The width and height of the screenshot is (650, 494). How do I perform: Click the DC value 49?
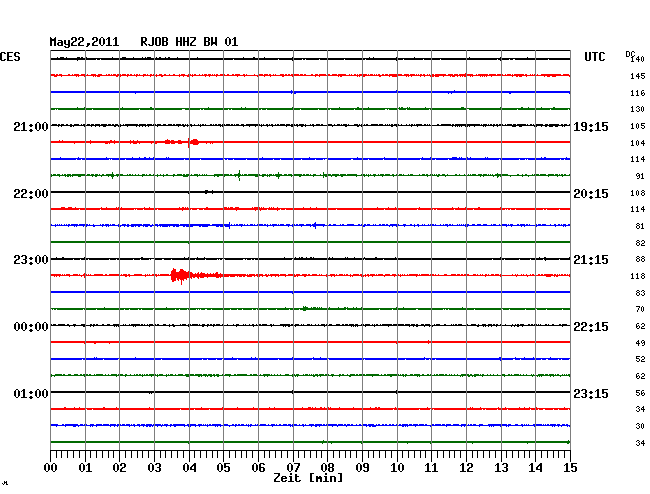point(640,343)
